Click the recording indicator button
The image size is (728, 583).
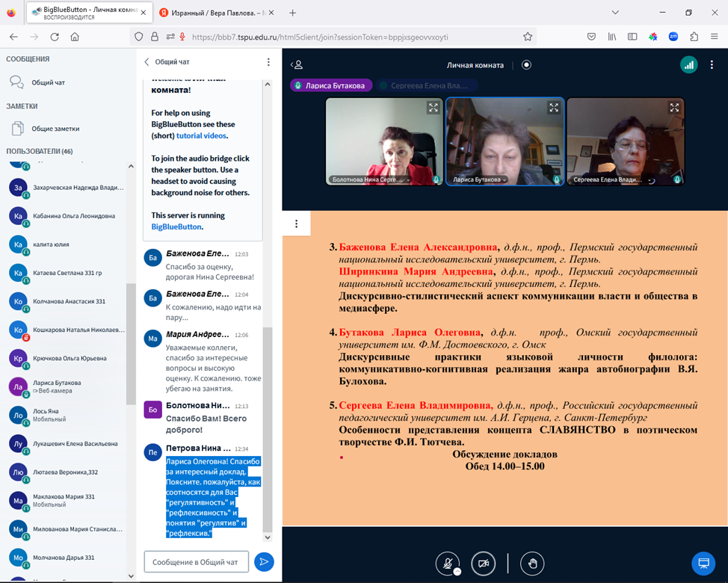click(x=526, y=65)
